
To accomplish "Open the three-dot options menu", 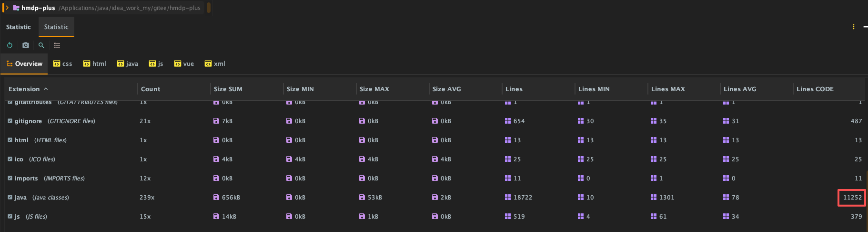I will (853, 27).
